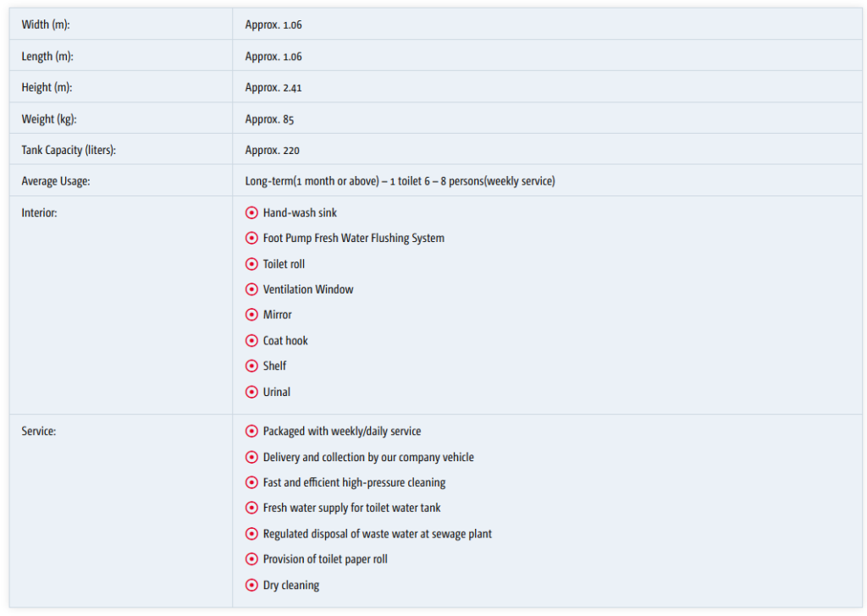Click the bullet icon next to Toilet roll
The width and height of the screenshot is (867, 616).
(251, 264)
